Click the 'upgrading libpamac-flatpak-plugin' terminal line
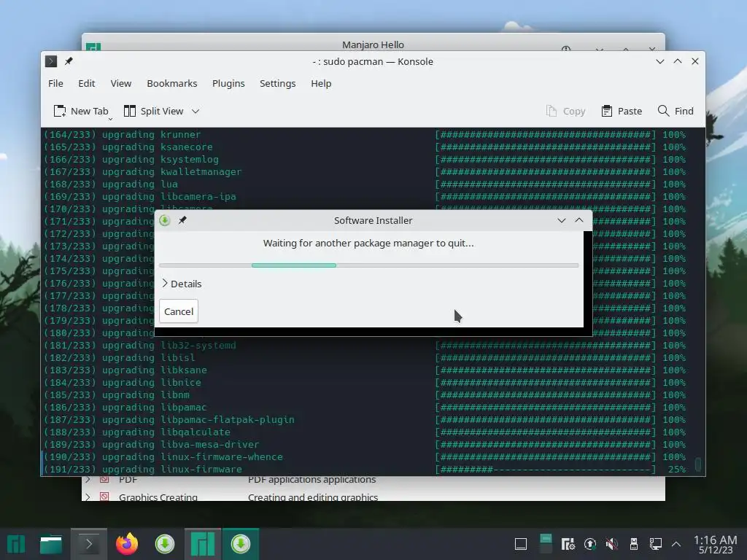 pos(365,419)
